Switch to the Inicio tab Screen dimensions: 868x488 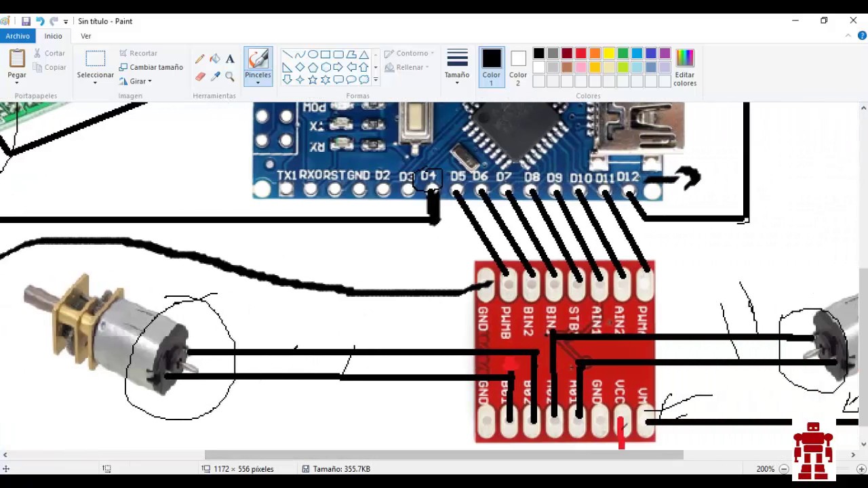pyautogui.click(x=53, y=36)
